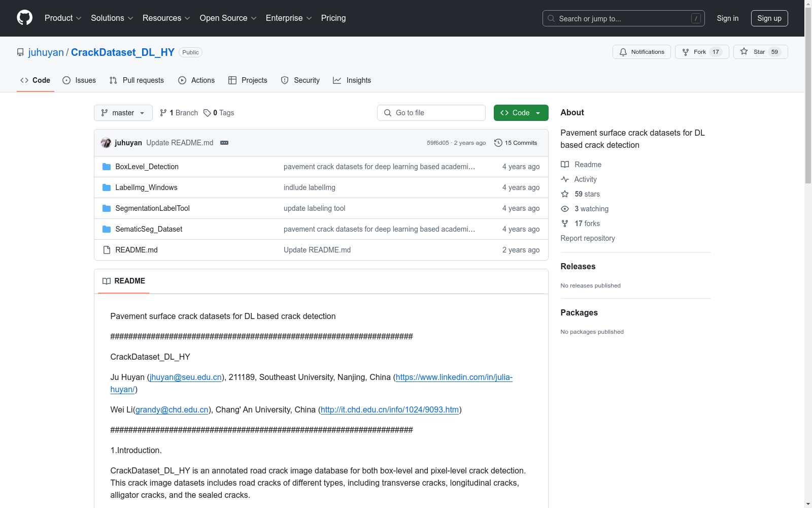Open the jhuyan@seu.edu.cn email link
Image resolution: width=812 pixels, height=508 pixels.
(186, 377)
